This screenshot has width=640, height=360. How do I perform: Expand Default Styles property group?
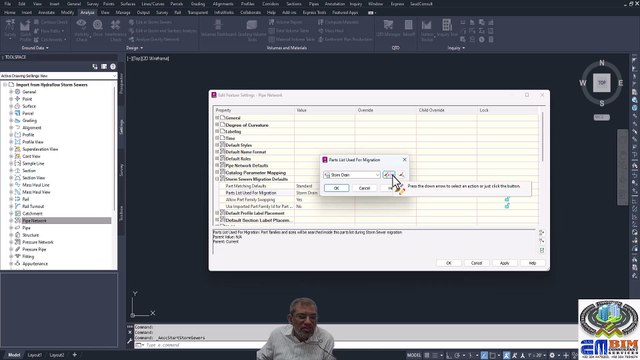217,145
